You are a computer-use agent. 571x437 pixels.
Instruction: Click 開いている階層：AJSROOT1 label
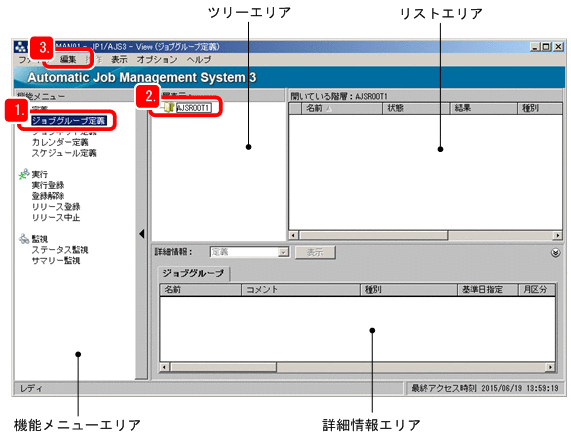tap(339, 96)
